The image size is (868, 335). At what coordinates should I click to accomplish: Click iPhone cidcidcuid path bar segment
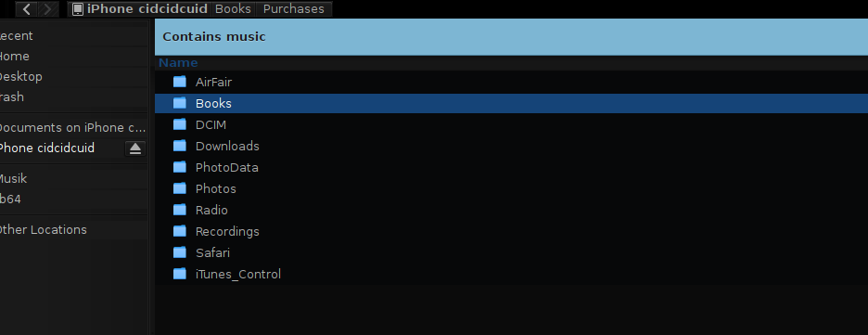(x=140, y=9)
